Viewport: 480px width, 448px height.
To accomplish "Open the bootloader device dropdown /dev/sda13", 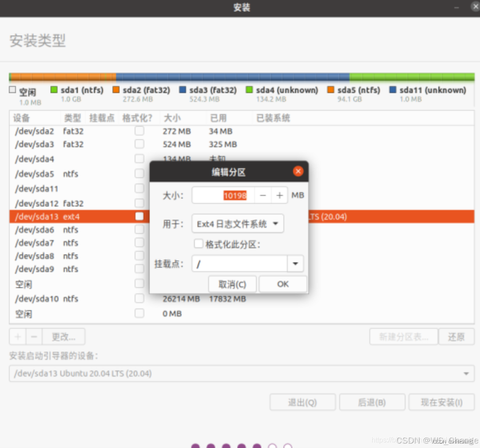I will (242, 373).
